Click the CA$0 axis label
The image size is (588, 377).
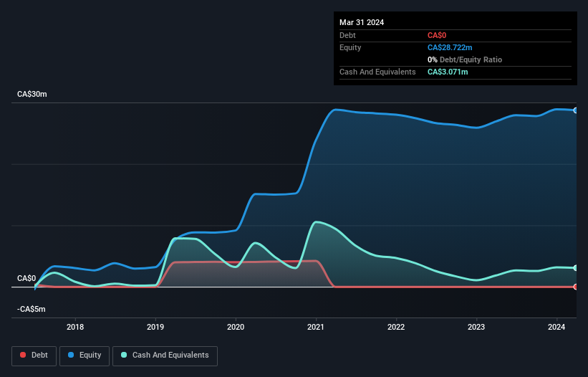coord(26,278)
